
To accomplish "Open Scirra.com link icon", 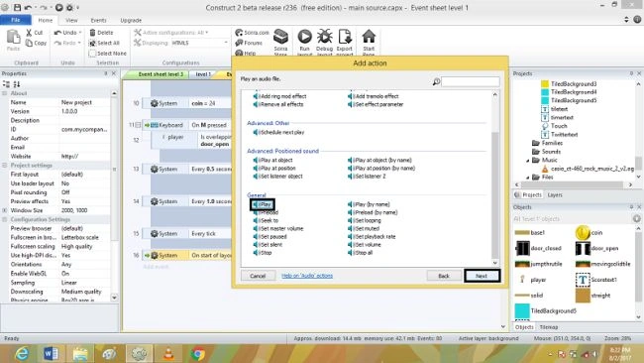I will tap(253, 33).
